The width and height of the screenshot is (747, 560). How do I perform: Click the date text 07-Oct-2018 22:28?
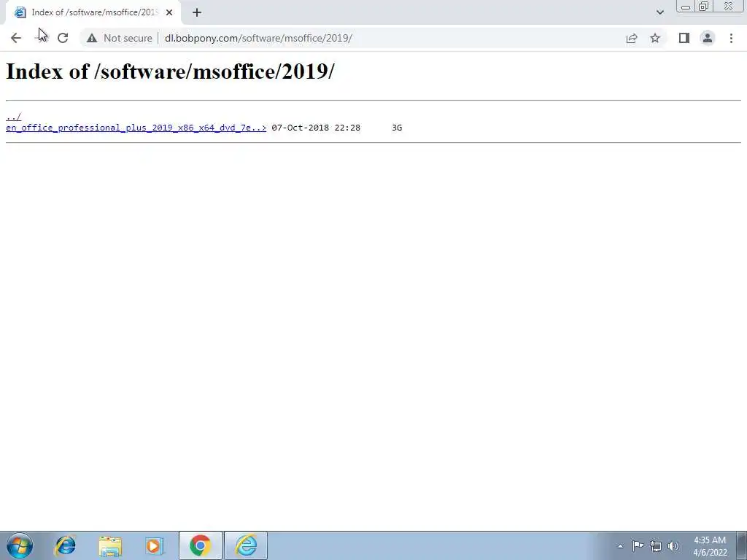316,128
